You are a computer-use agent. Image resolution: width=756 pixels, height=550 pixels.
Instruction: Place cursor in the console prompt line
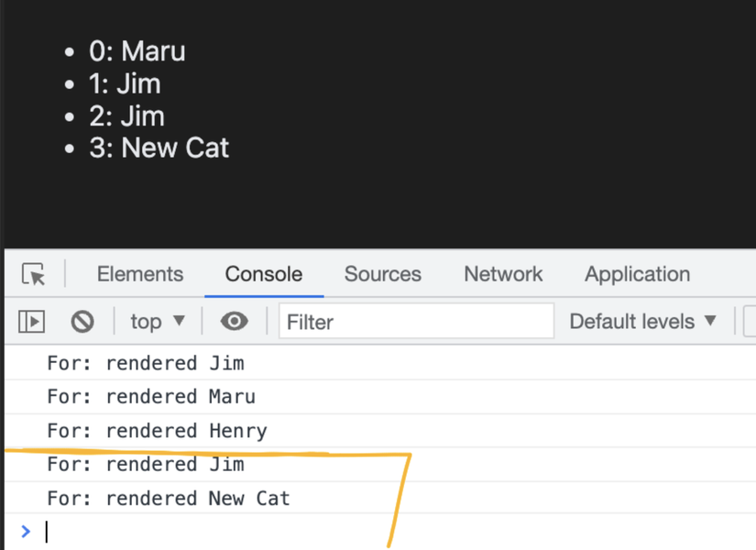pos(275,532)
